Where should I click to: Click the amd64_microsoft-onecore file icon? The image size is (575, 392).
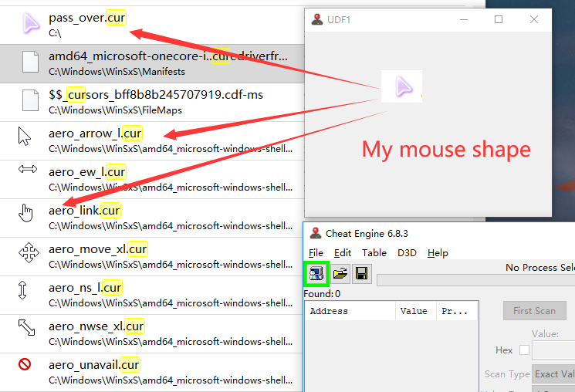pos(30,62)
